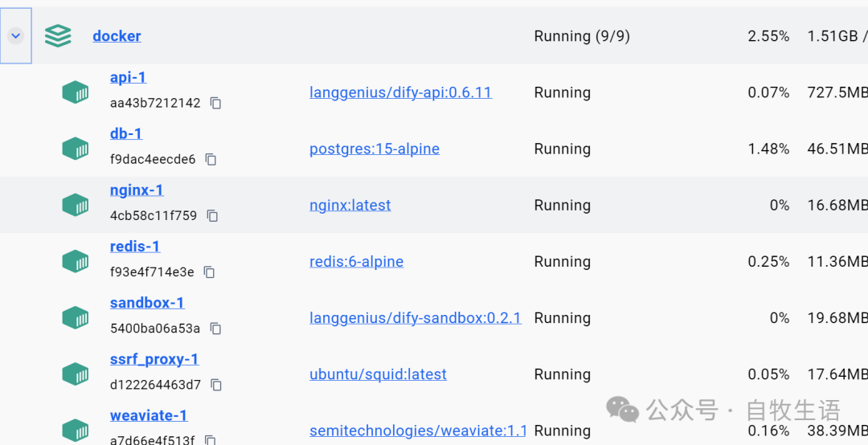This screenshot has height=445, width=868.
Task: Open image ubuntu/squid:latest
Action: [378, 374]
